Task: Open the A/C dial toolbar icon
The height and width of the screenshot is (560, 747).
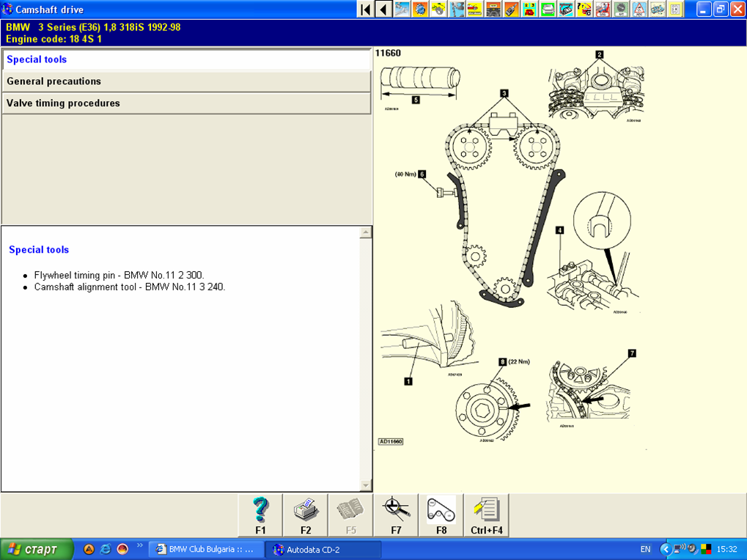Action: click(x=621, y=9)
